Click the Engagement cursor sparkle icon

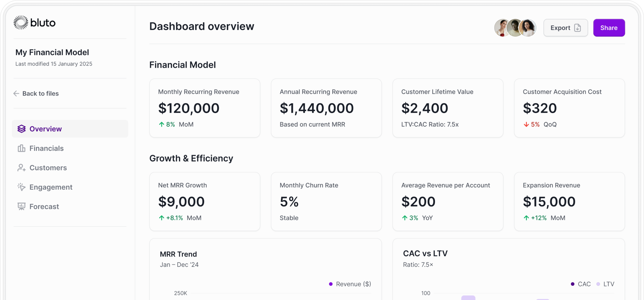click(21, 187)
